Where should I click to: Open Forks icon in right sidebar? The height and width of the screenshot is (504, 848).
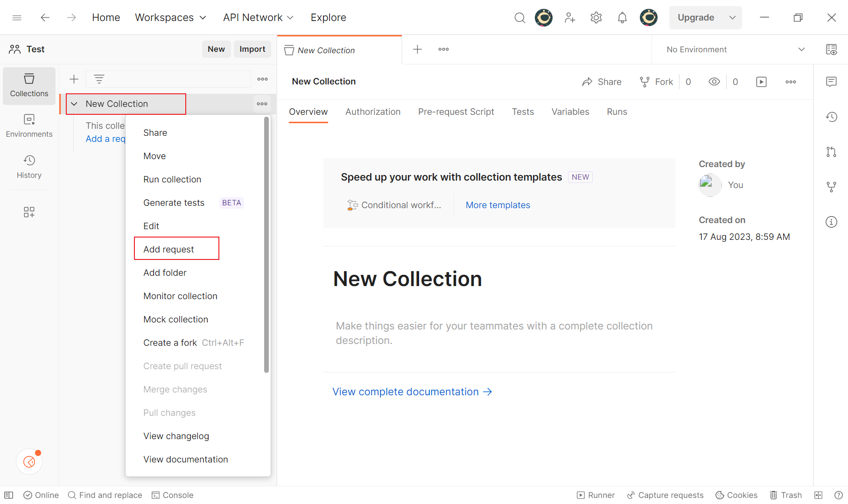pyautogui.click(x=831, y=187)
